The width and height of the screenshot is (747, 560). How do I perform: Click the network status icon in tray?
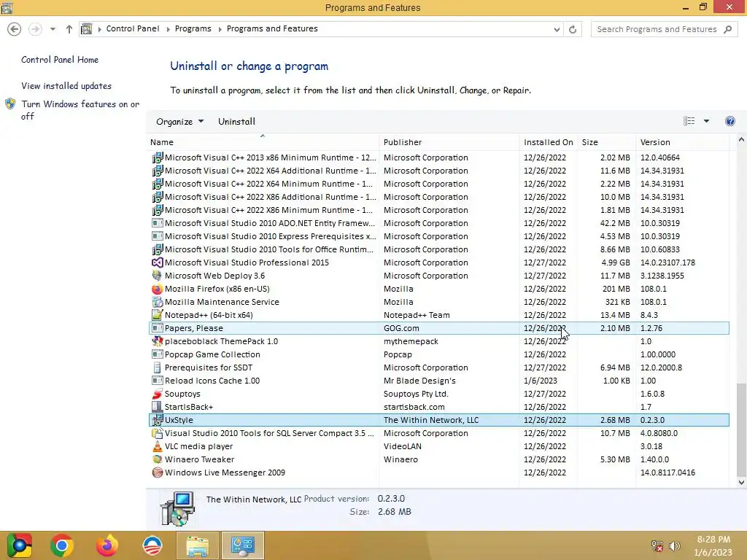(657, 546)
